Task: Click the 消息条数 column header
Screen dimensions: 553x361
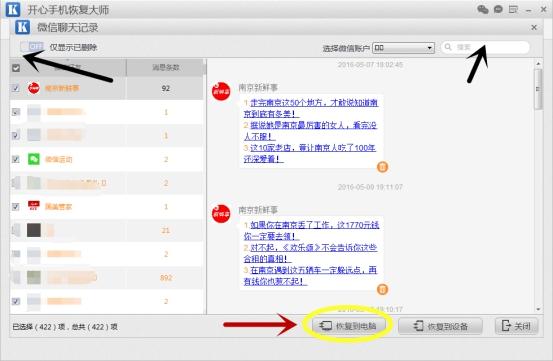Action: pyautogui.click(x=165, y=67)
